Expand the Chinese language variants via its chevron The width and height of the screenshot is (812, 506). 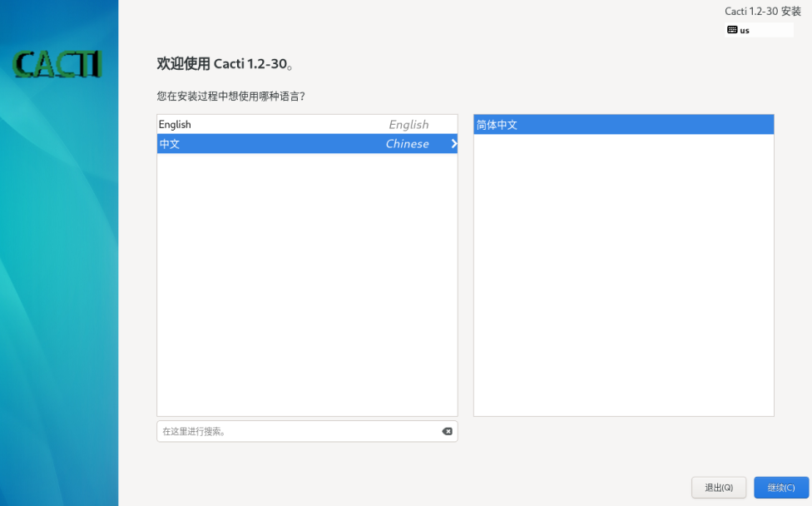452,143
